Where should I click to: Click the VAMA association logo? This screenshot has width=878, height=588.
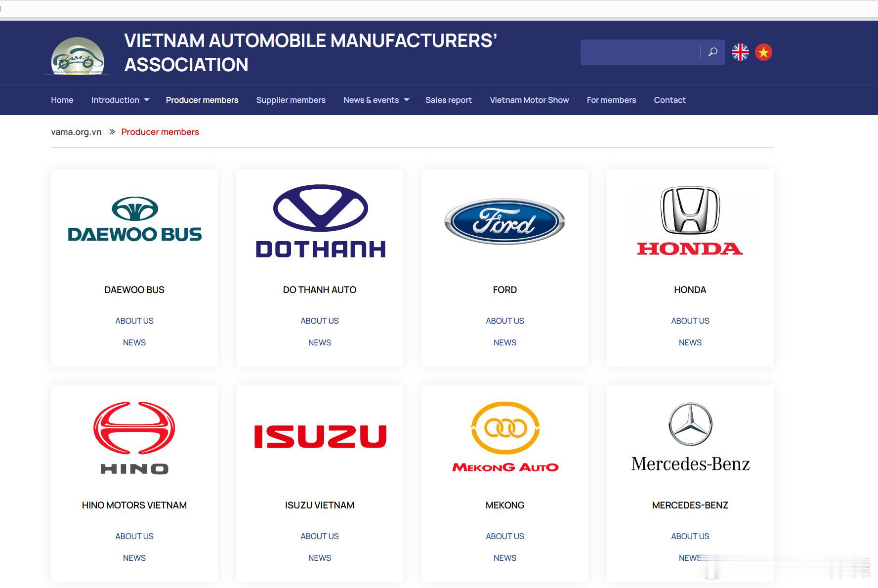tap(78, 56)
